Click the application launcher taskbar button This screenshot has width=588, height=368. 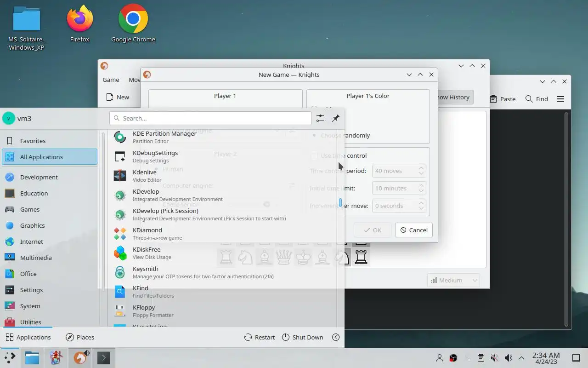pos(10,357)
